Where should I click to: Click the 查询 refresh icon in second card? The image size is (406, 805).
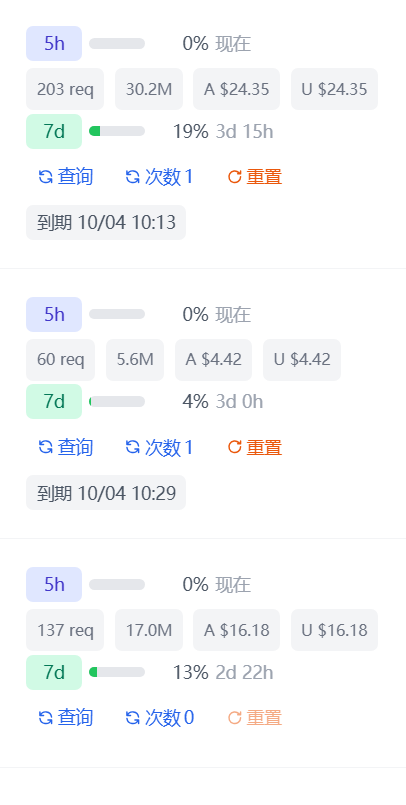[46, 447]
